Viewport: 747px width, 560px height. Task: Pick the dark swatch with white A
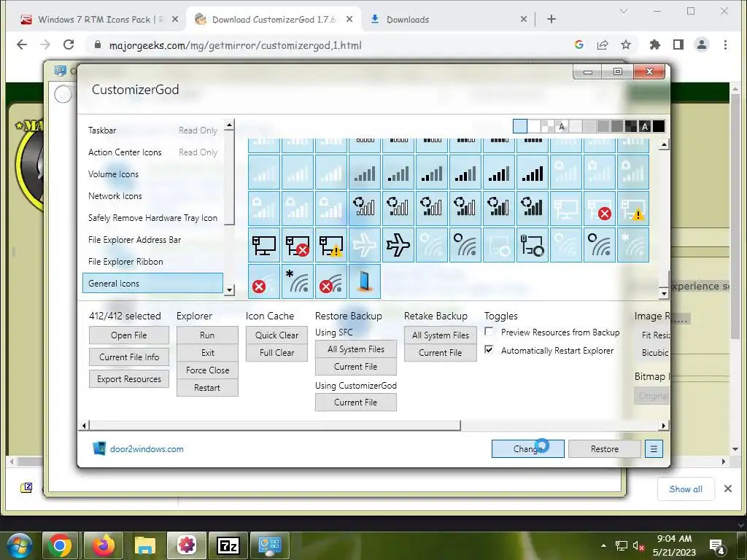645,126
